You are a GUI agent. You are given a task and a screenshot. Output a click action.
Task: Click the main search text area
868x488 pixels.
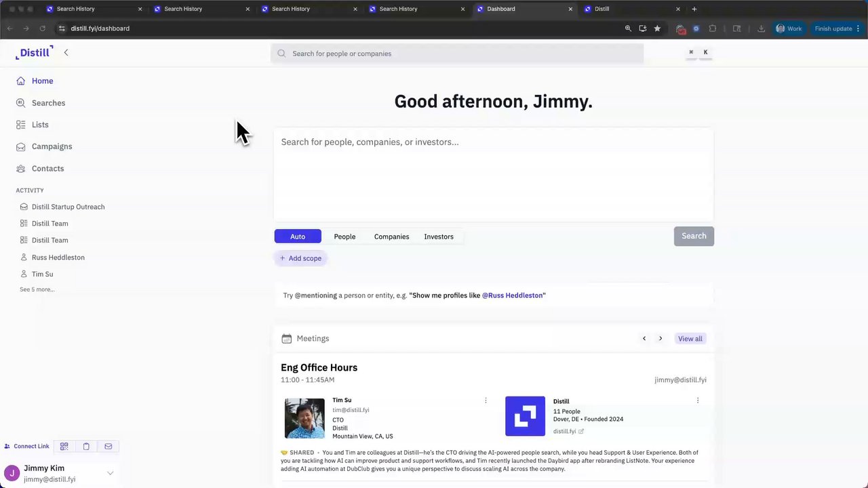[x=493, y=174]
